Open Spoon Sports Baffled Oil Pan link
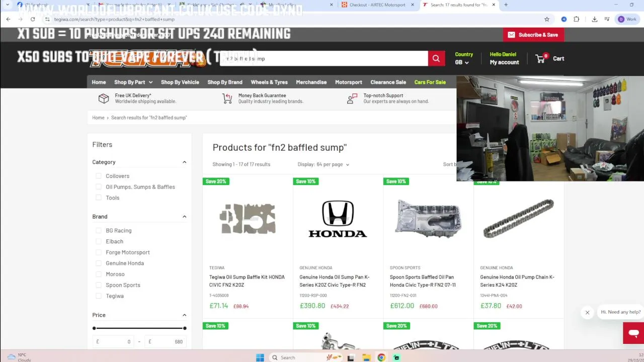 423,281
